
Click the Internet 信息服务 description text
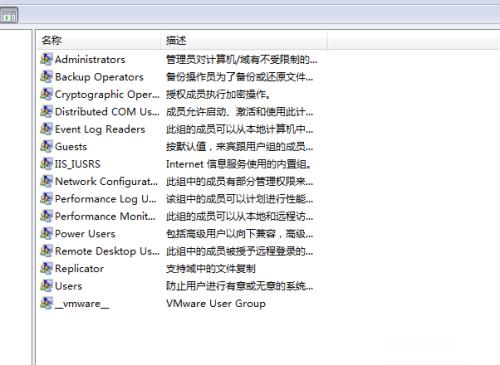coord(239,164)
